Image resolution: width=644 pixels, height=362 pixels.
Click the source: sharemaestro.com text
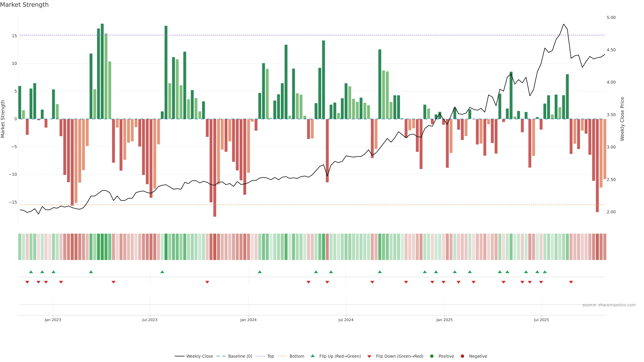609,305
